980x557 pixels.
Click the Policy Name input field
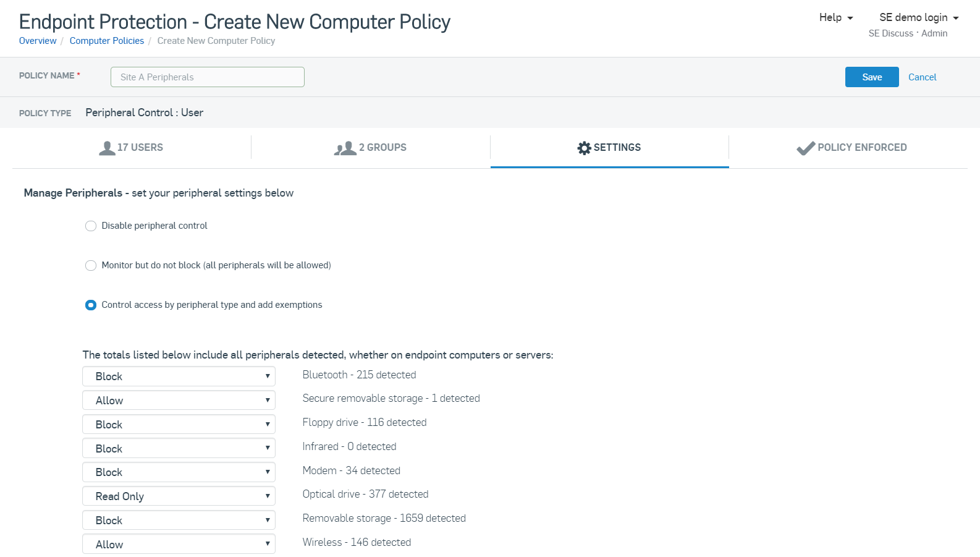point(208,77)
